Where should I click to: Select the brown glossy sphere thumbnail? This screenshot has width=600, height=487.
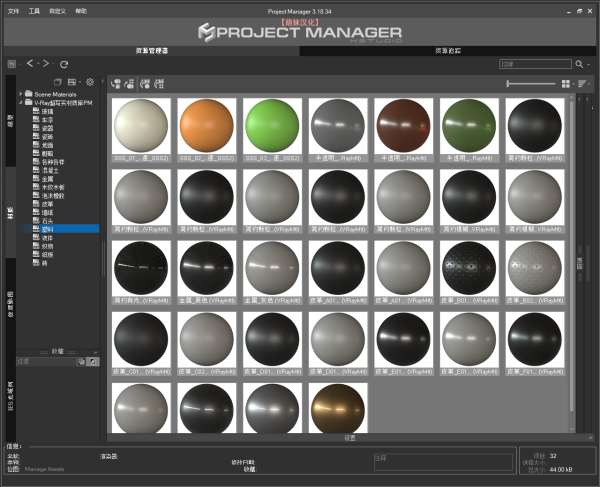403,126
